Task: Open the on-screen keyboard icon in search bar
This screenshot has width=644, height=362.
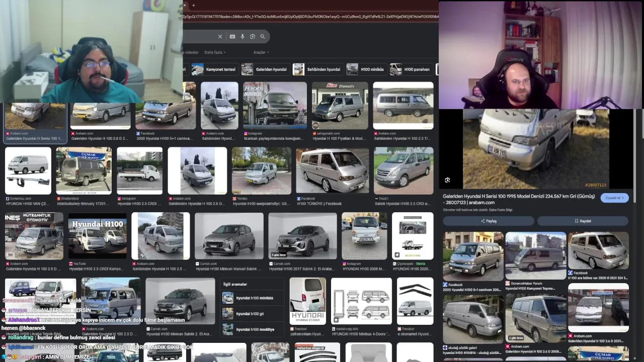Action: (x=232, y=36)
